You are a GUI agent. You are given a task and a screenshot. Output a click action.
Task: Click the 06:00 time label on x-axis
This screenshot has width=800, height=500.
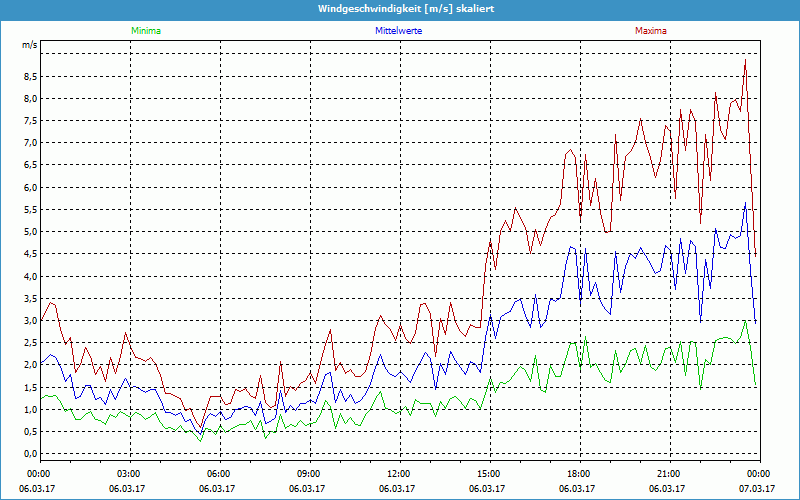pos(219,474)
